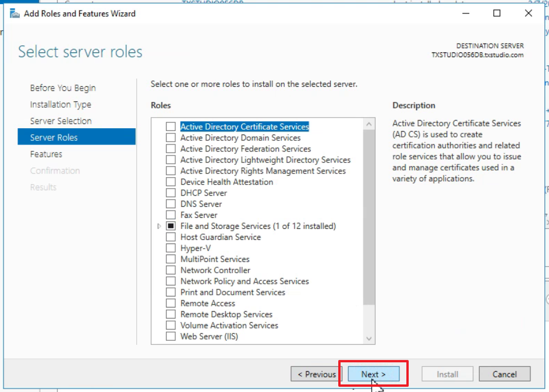Click the roles list scroll up arrow
The width and height of the screenshot is (549, 392).
[369, 124]
